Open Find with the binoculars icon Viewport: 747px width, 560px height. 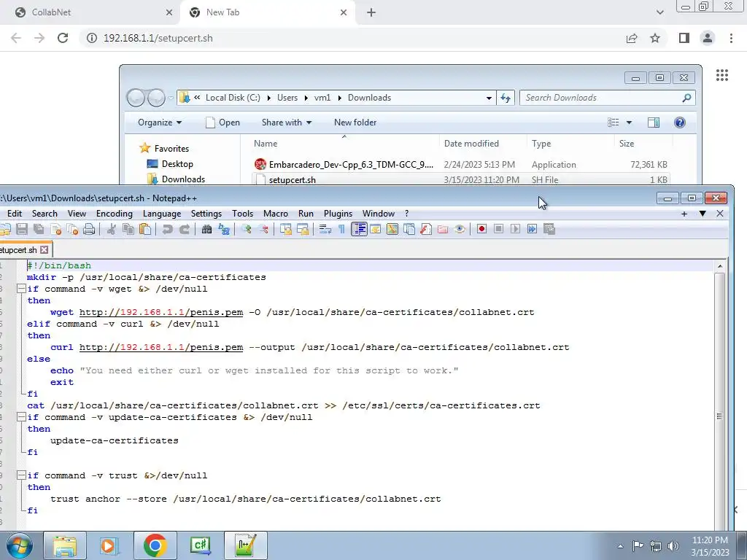pos(206,229)
